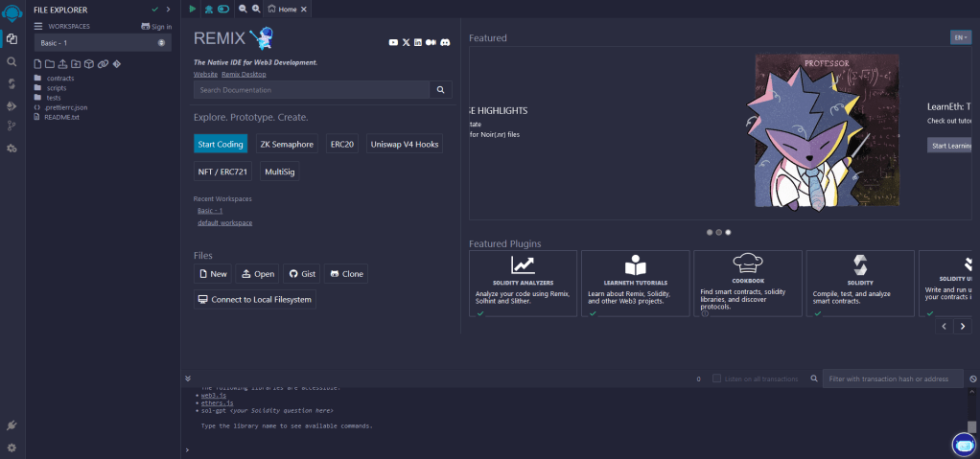
Task: Click the Discord icon in header
Action: pyautogui.click(x=445, y=42)
